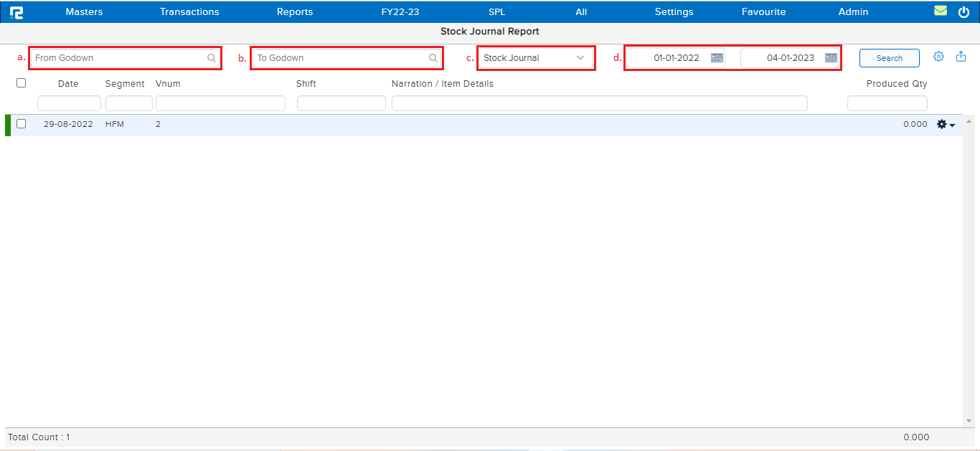
Task: Click the application logo top left
Action: 17,11
